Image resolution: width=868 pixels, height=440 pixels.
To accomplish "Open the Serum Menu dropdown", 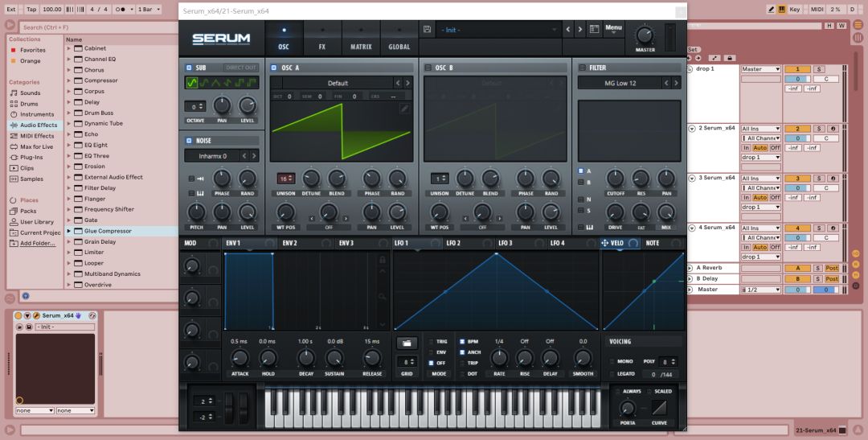I will tap(614, 29).
